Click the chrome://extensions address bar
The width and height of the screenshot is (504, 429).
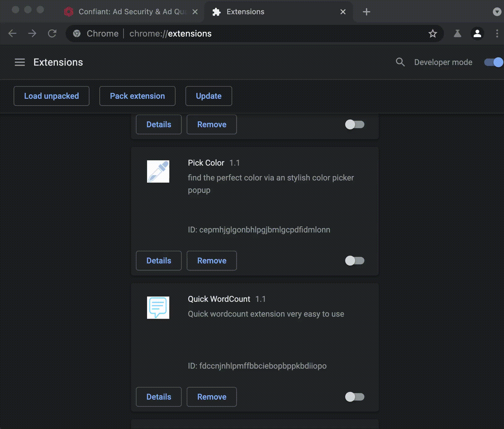point(255,33)
